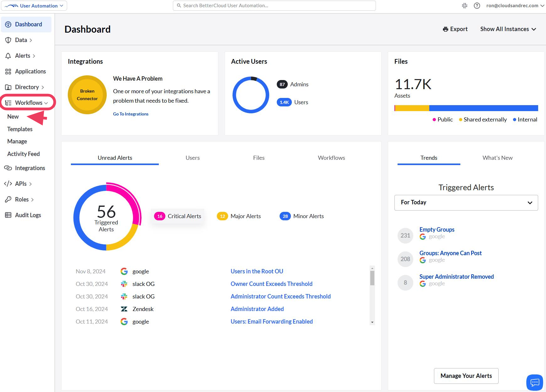Click the Applications grid icon
Screen dimensions: 546x392
click(x=8, y=72)
